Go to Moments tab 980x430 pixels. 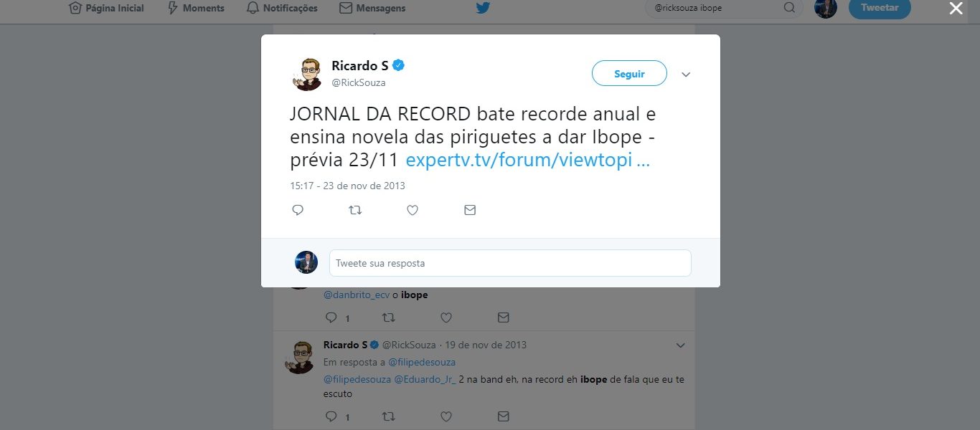click(195, 8)
